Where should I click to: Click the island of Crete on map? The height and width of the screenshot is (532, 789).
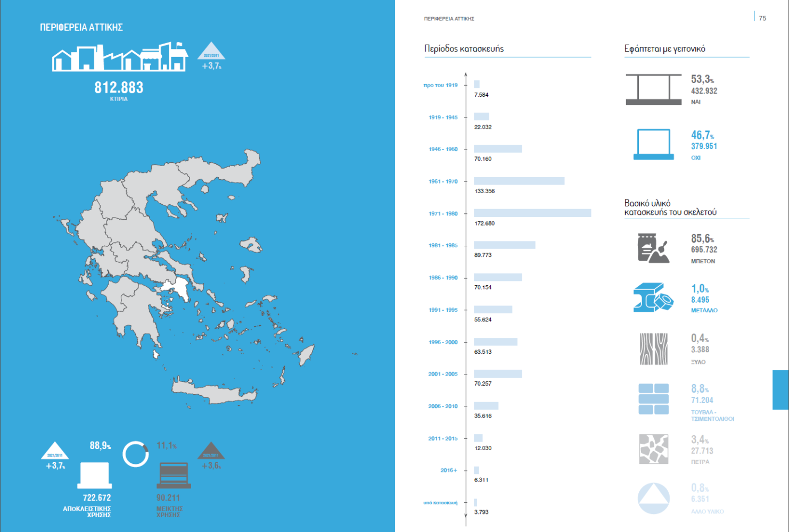pyautogui.click(x=214, y=392)
